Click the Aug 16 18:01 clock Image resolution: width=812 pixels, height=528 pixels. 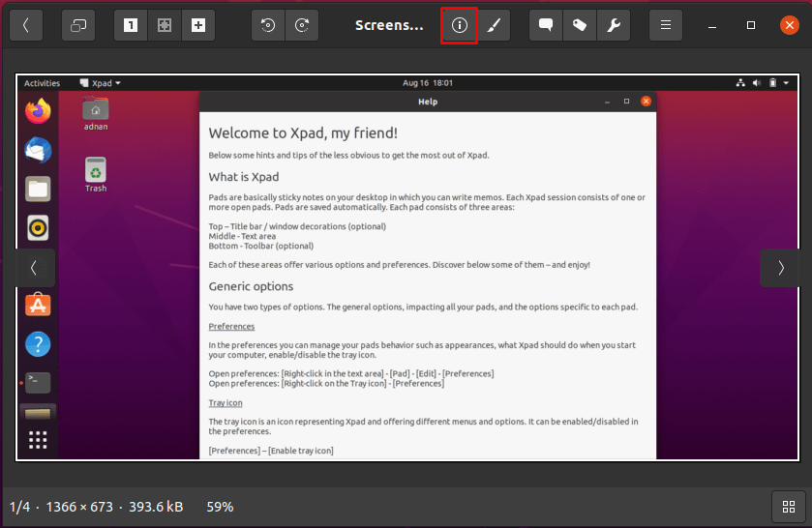pyautogui.click(x=428, y=83)
